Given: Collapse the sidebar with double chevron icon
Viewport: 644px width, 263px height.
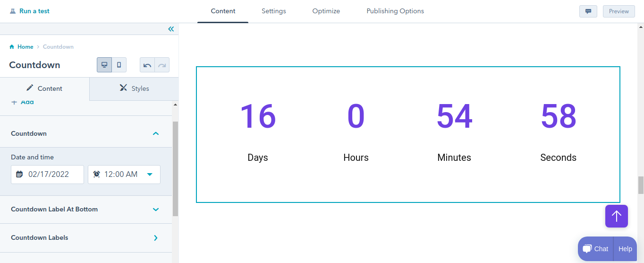Looking at the screenshot, I should tap(171, 29).
